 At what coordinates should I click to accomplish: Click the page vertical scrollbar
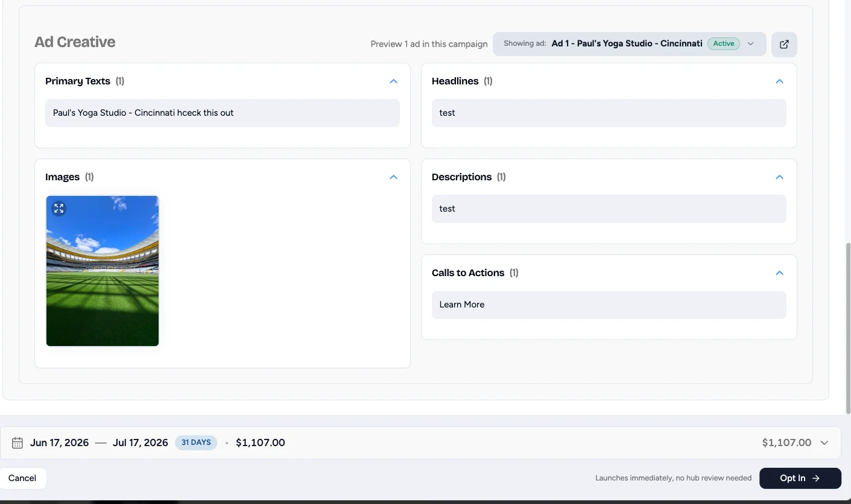(847, 328)
